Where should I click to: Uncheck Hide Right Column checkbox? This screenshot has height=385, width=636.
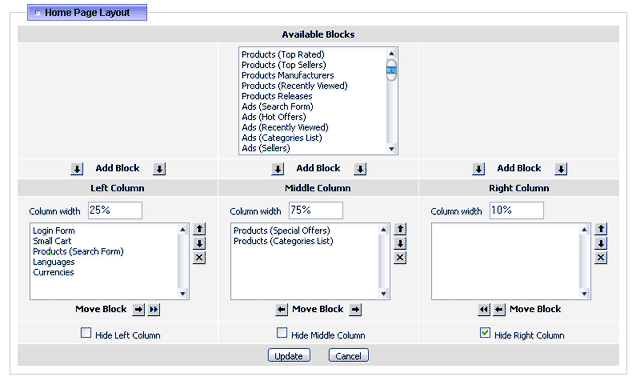pos(485,333)
